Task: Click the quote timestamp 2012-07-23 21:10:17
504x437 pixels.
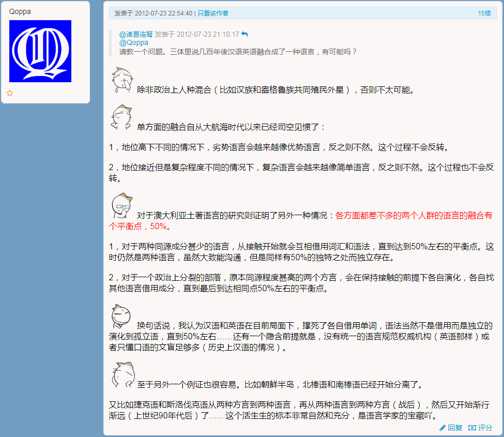Action: point(208,35)
